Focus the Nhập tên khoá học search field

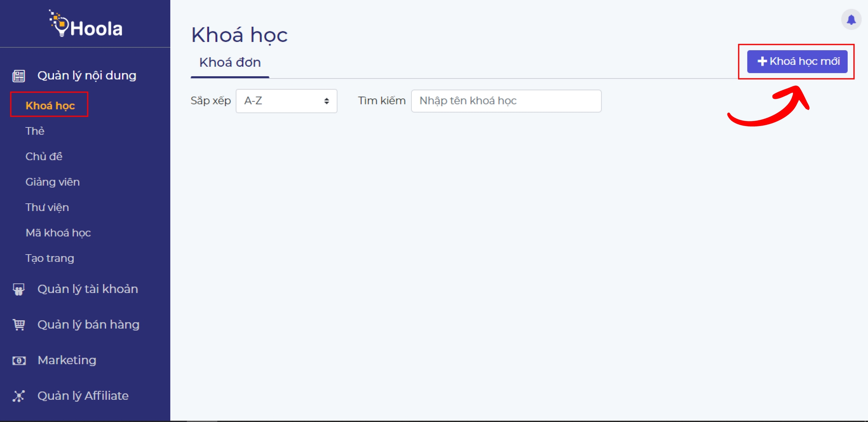[506, 101]
